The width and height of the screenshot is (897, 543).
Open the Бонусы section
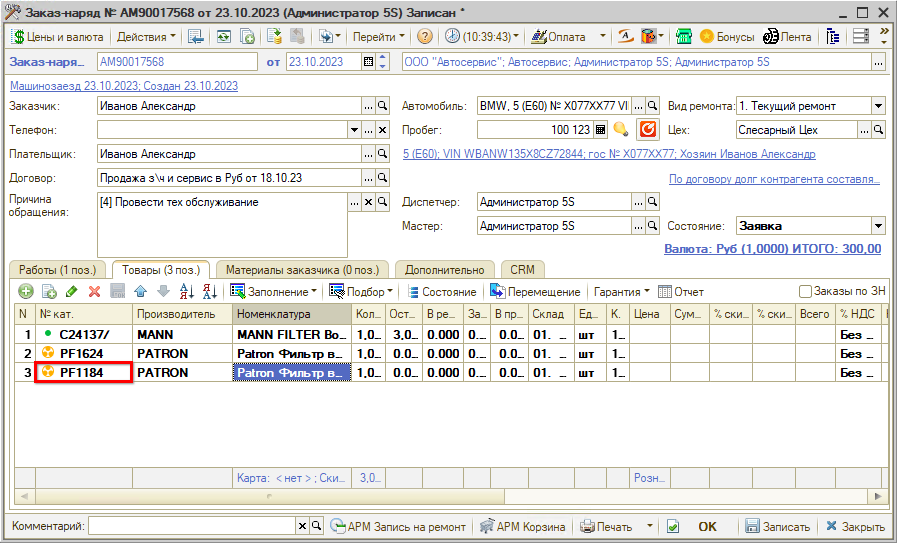pyautogui.click(x=727, y=37)
